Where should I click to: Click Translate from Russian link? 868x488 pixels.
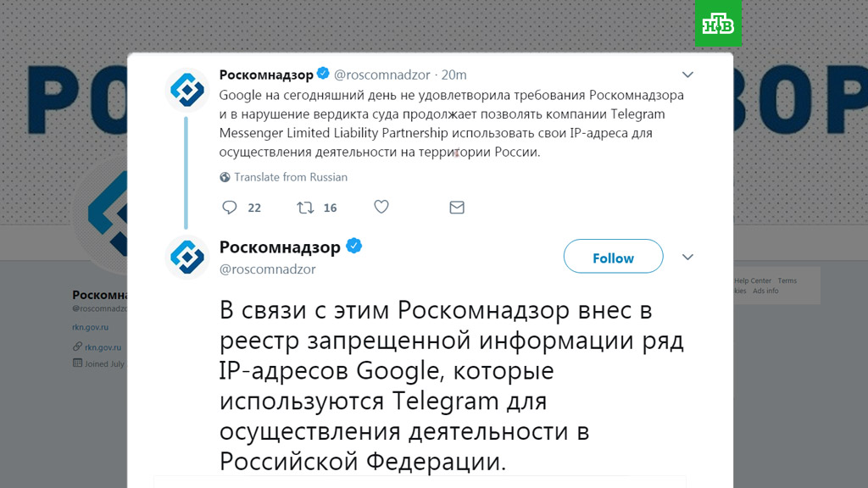click(x=291, y=177)
